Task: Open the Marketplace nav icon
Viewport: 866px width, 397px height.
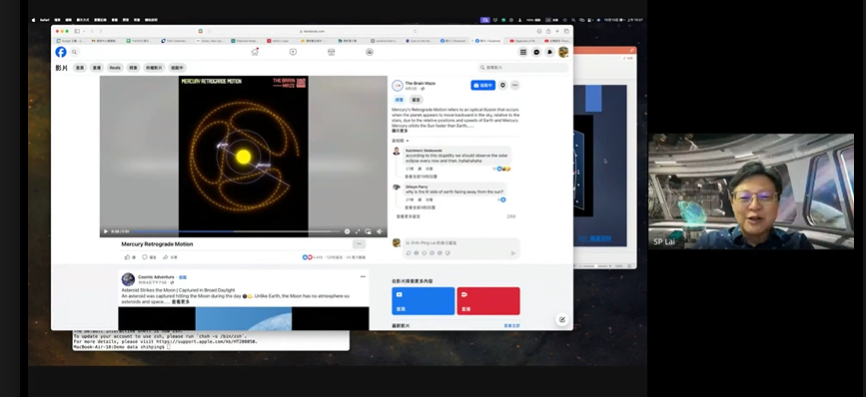Action: click(x=331, y=52)
